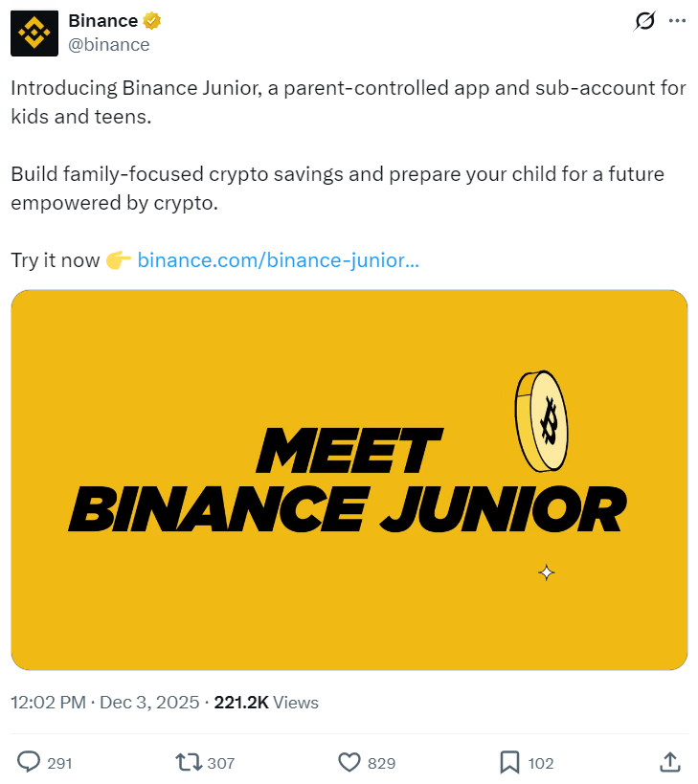Click the share upload icon

(670, 762)
